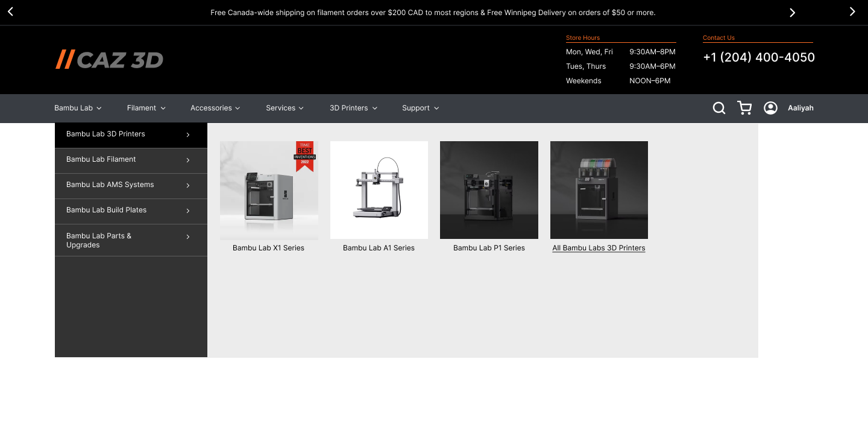Click the Bambu Lab A1 Series label
This screenshot has height=432, width=868.
tap(379, 248)
